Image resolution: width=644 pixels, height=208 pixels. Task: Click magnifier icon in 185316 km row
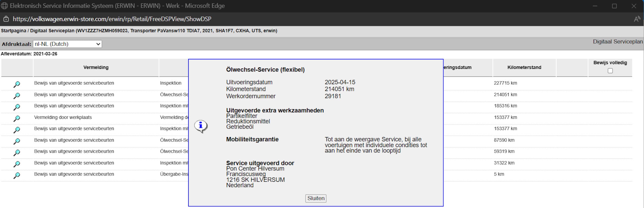click(x=17, y=107)
